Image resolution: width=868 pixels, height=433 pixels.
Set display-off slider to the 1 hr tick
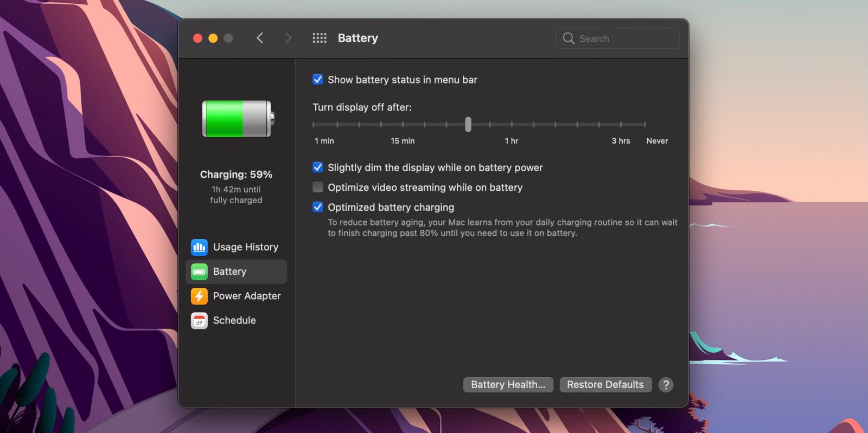pyautogui.click(x=512, y=125)
